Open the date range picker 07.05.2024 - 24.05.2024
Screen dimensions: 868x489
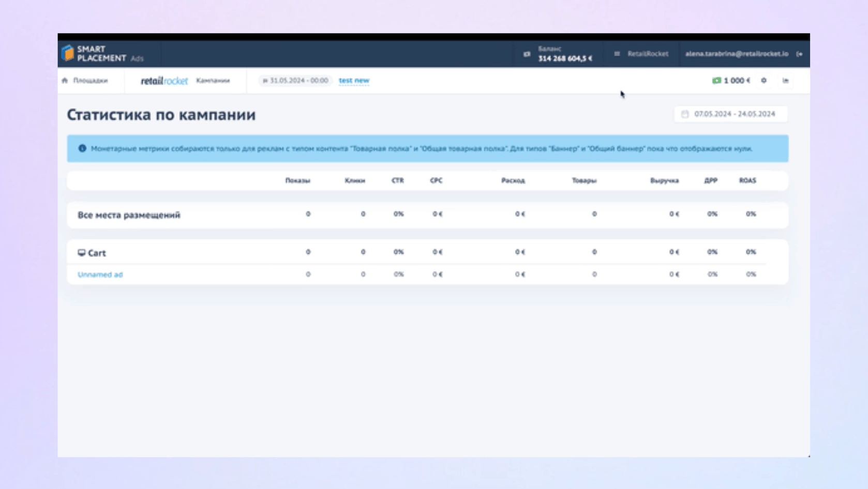point(730,114)
